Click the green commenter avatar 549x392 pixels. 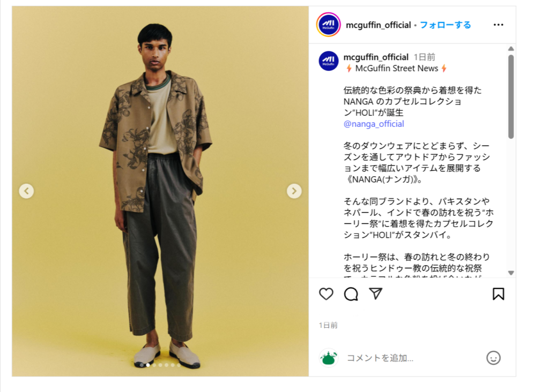click(329, 358)
